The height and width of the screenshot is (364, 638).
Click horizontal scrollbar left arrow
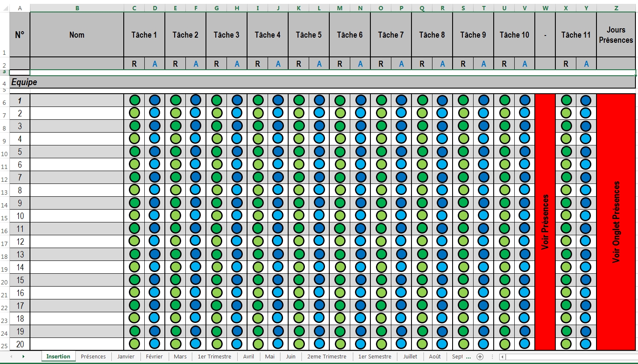tap(503, 357)
